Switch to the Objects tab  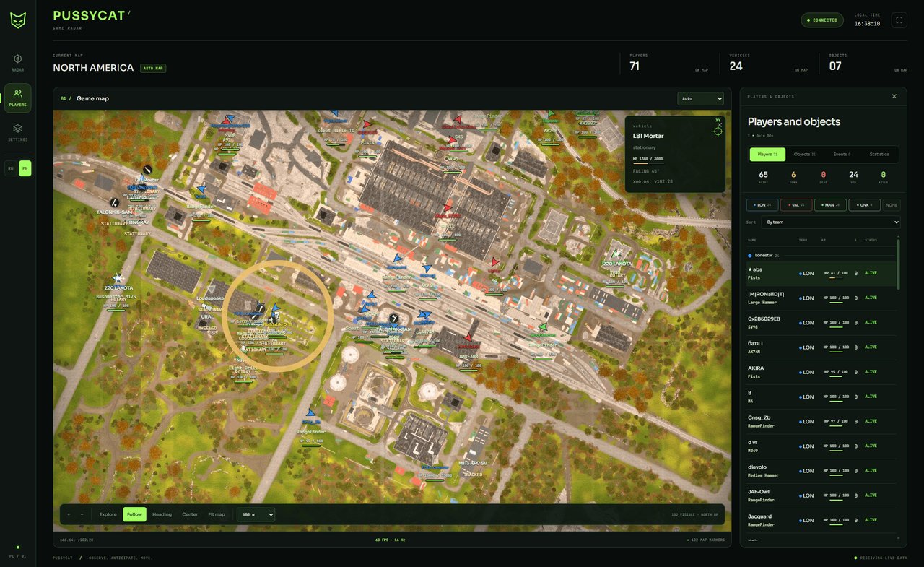(x=804, y=154)
